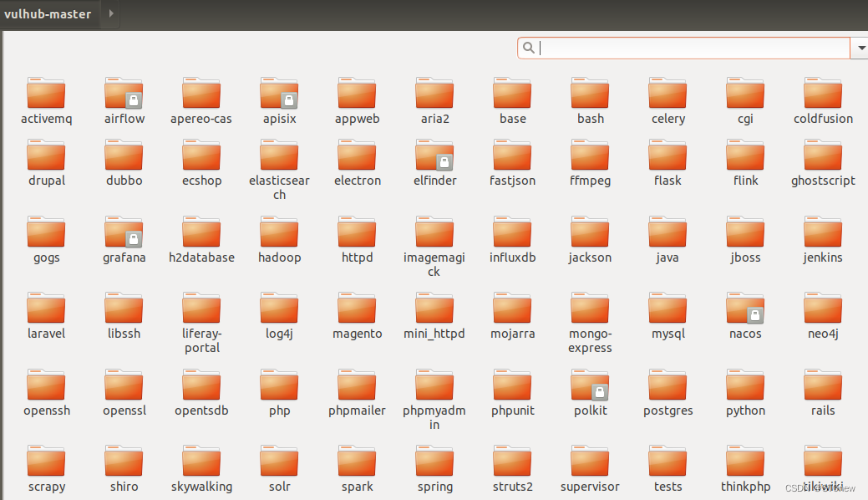Click the "cgi" folder label
Viewport: 868px width, 500px height.
[x=745, y=120]
